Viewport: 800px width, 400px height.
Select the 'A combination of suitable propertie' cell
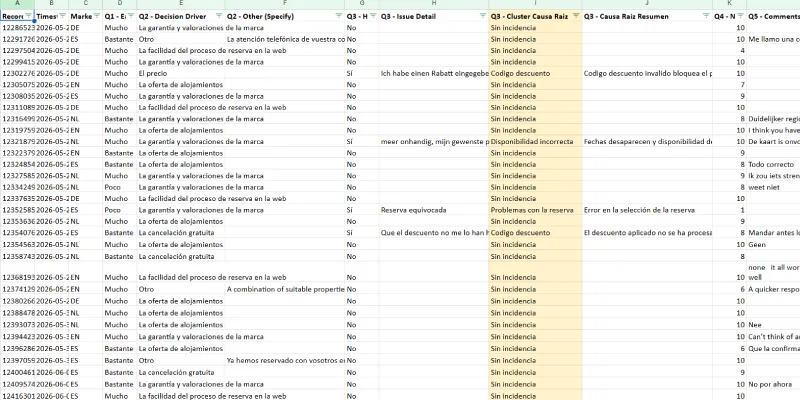tap(285, 289)
